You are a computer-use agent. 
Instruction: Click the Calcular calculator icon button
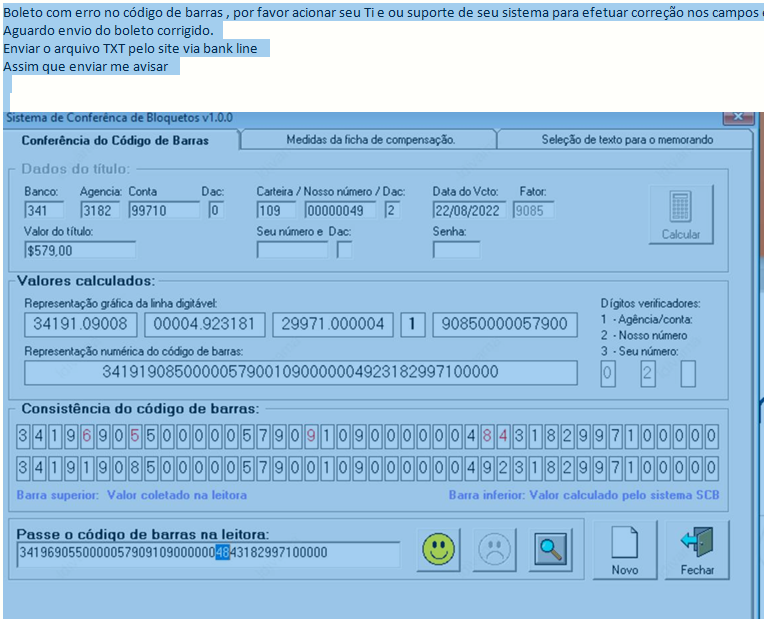[x=681, y=214]
